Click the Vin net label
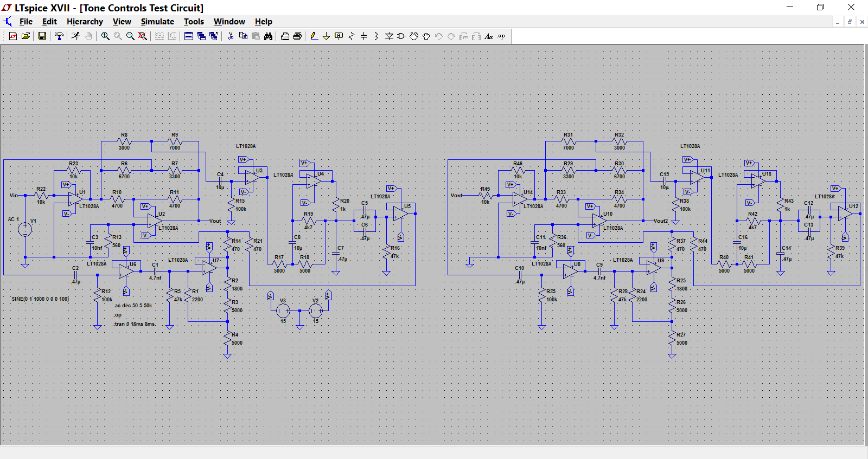The height and width of the screenshot is (459, 868). [14, 195]
